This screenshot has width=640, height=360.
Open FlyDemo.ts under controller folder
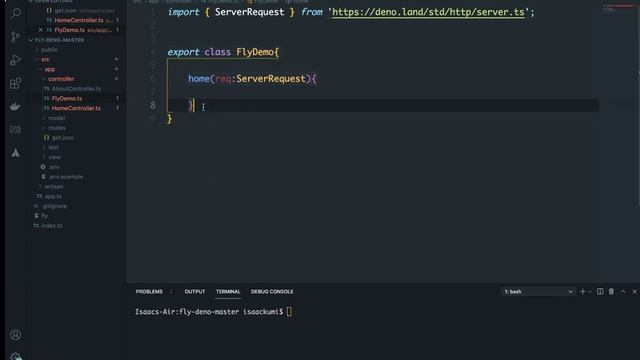[x=67, y=98]
